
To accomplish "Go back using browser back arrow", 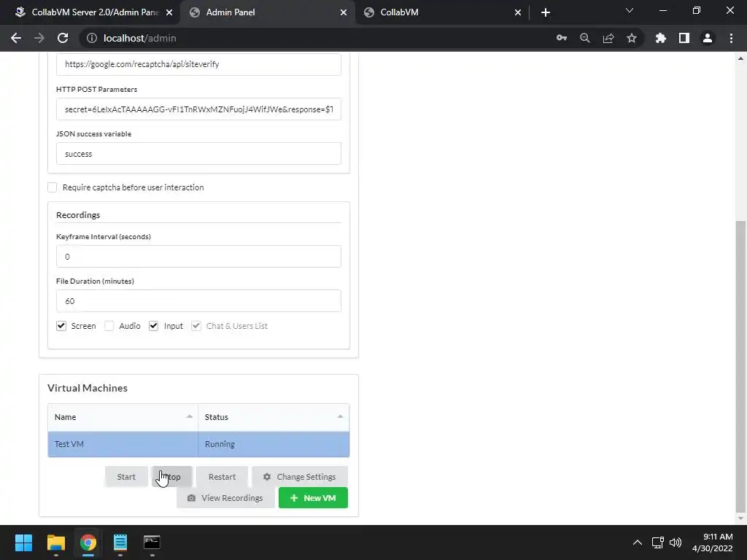I will point(16,38).
